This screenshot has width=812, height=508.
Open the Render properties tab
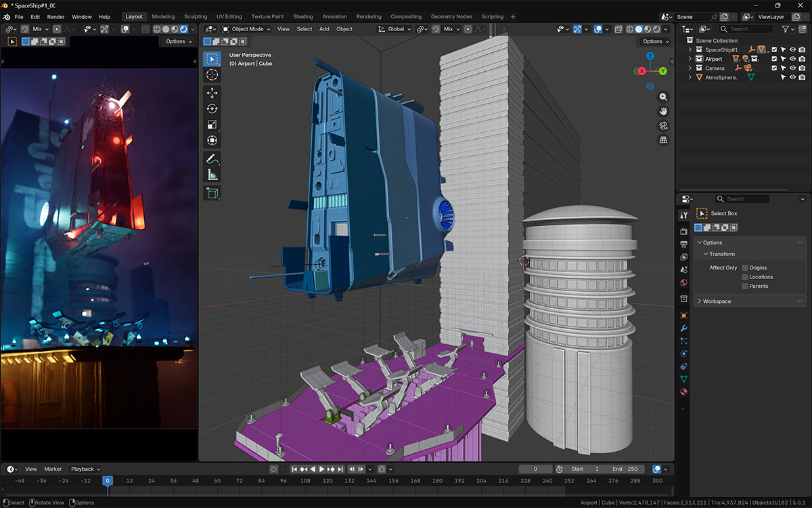click(683, 230)
